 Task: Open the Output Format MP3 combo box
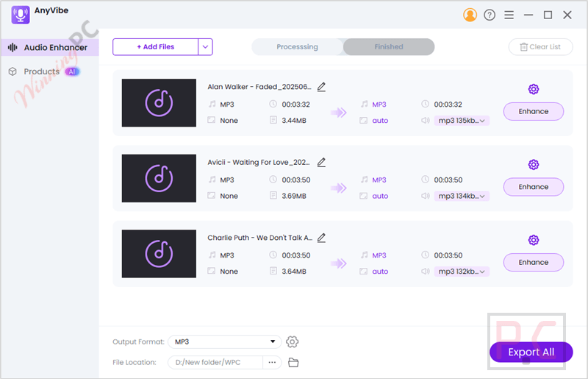point(225,341)
